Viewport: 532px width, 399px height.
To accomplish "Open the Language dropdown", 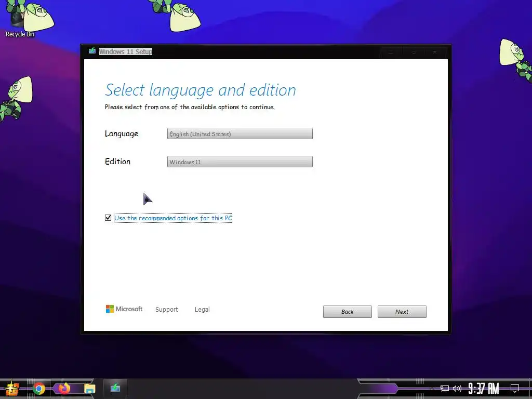I will pos(240,134).
